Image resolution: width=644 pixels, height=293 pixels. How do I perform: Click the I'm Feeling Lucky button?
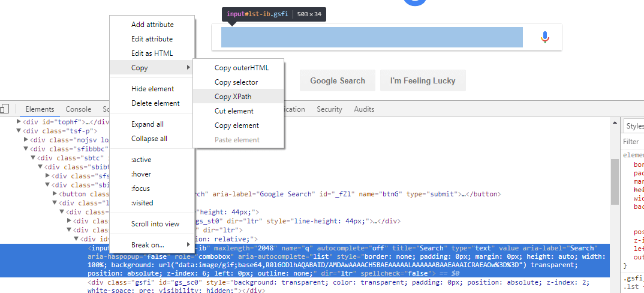click(x=423, y=80)
